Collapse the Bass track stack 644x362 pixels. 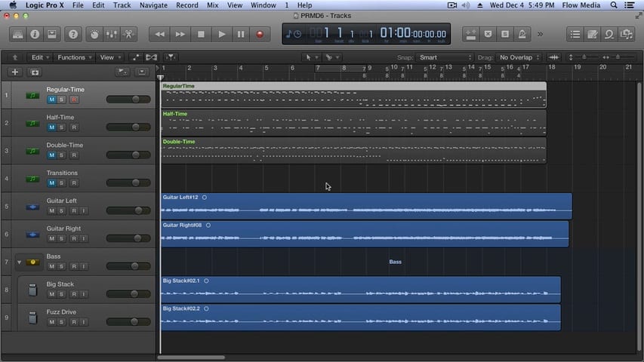click(x=19, y=262)
